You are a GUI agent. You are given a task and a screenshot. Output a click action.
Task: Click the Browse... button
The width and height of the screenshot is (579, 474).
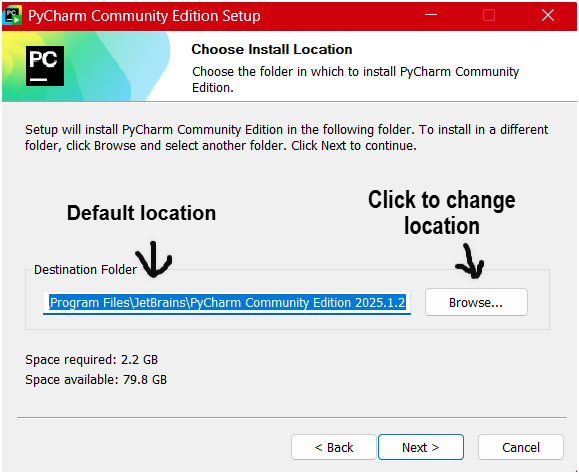tap(476, 302)
